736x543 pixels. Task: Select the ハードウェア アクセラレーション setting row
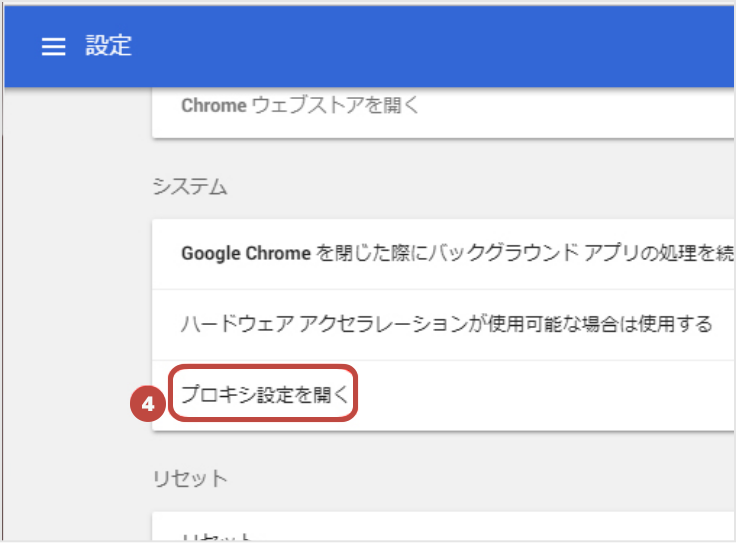444,325
